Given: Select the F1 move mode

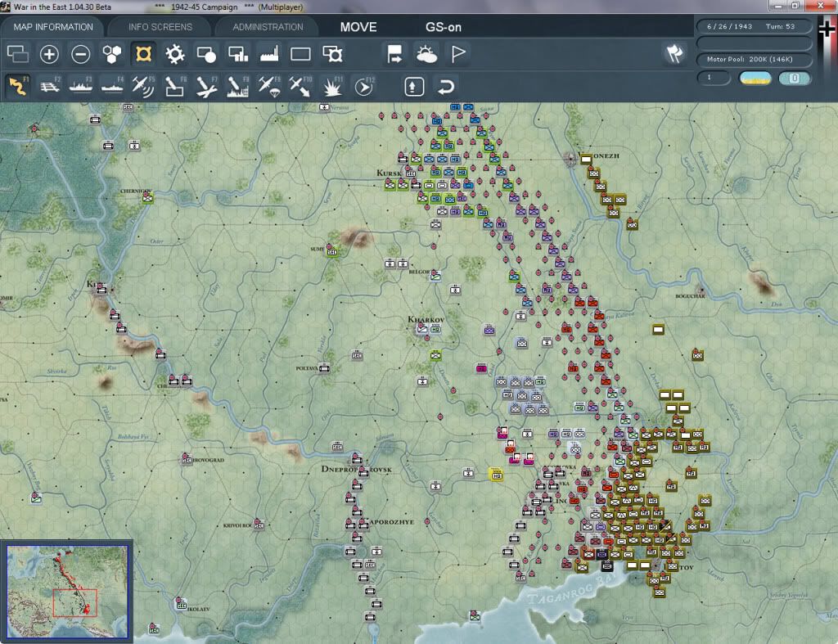Looking at the screenshot, I should pos(18,86).
